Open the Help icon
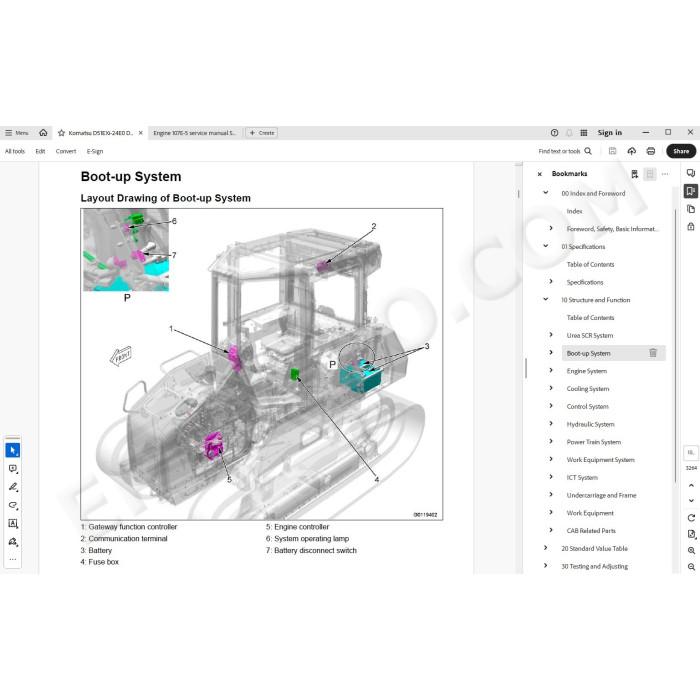Screen dimensions: 700x700 pos(554,133)
